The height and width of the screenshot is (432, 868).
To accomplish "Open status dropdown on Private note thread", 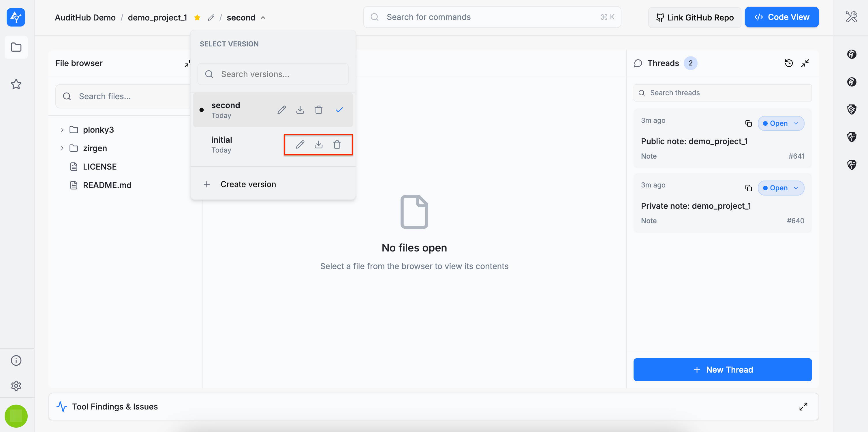I will pyautogui.click(x=781, y=188).
